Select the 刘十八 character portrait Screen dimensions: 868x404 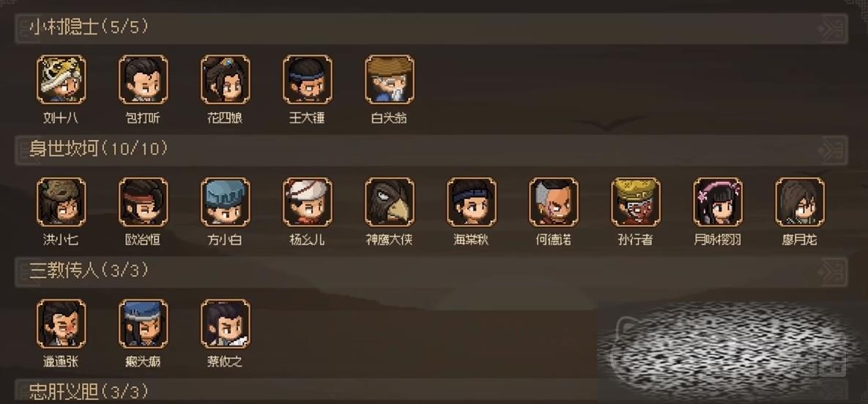(x=61, y=79)
